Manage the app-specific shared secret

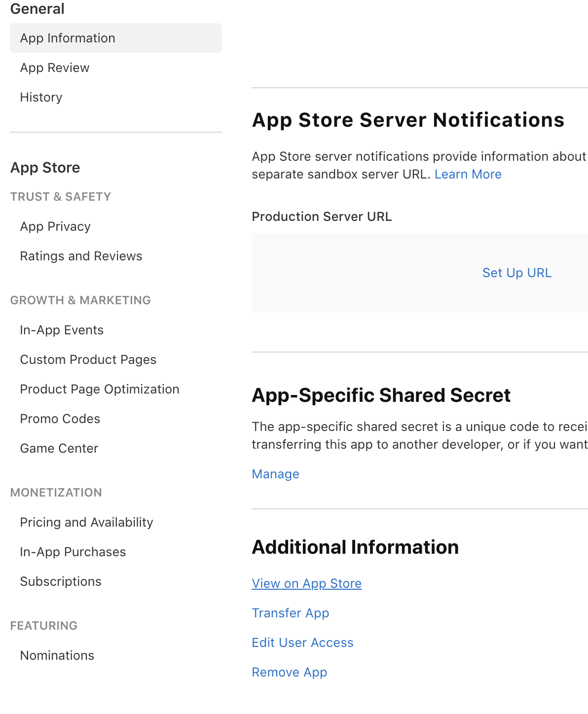pos(275,474)
